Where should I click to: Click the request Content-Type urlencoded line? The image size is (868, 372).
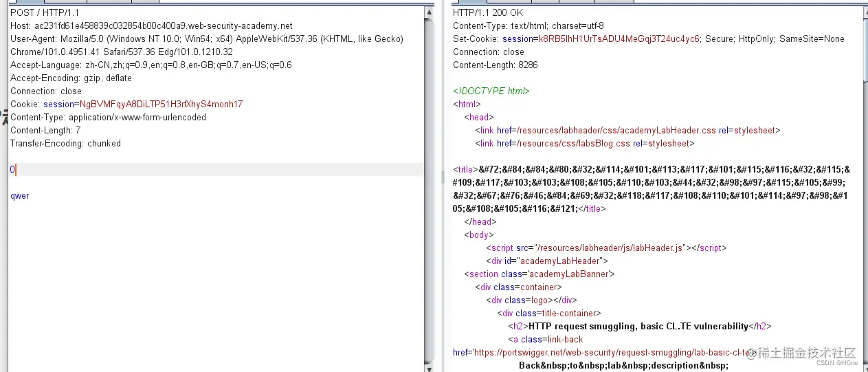click(108, 118)
